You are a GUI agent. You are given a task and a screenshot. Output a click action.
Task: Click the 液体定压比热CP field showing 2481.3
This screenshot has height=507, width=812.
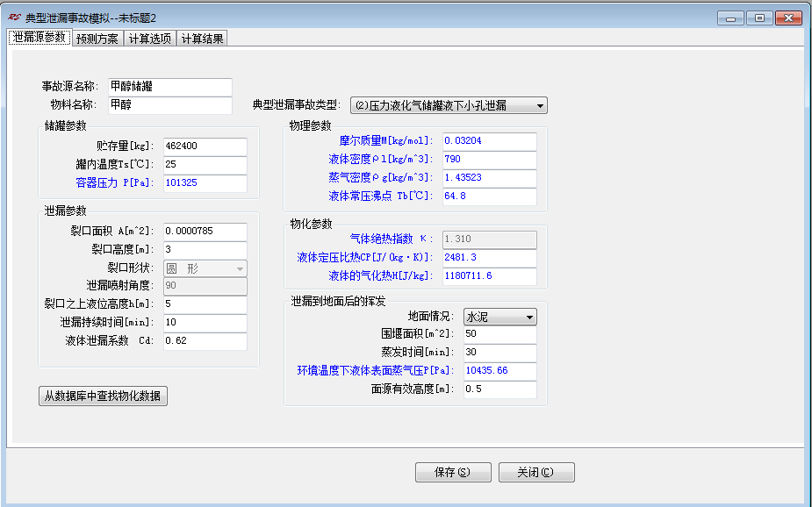point(489,258)
